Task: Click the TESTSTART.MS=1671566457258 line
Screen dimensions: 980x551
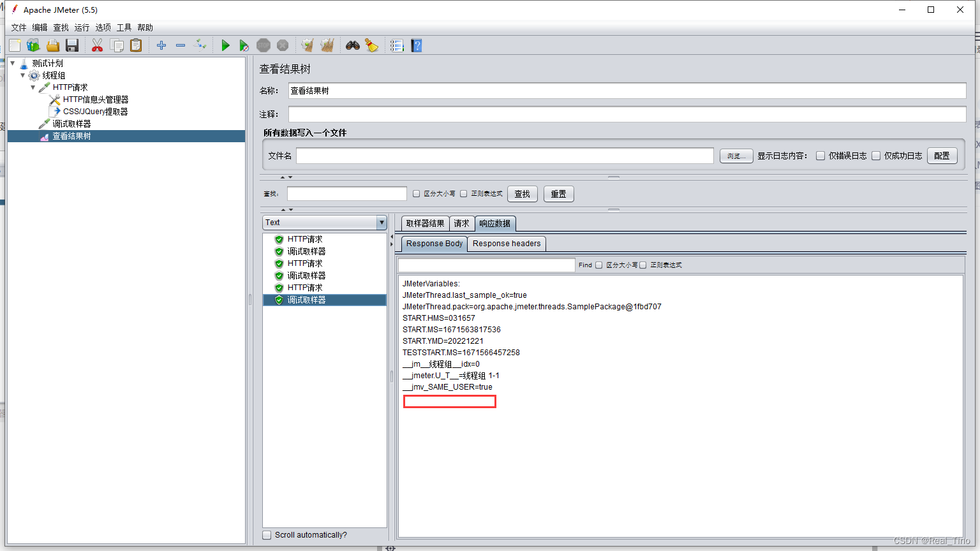Action: tap(461, 353)
